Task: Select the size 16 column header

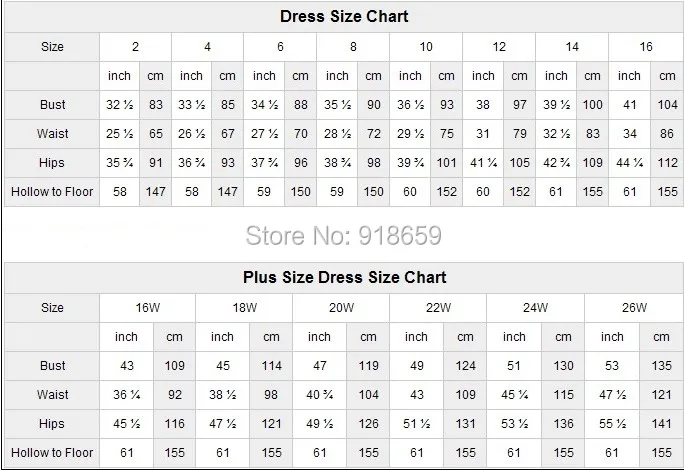Action: coord(645,47)
